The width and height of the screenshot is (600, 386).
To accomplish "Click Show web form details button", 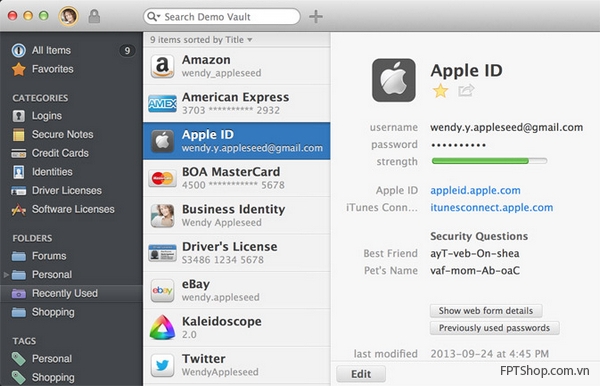I will tap(486, 311).
